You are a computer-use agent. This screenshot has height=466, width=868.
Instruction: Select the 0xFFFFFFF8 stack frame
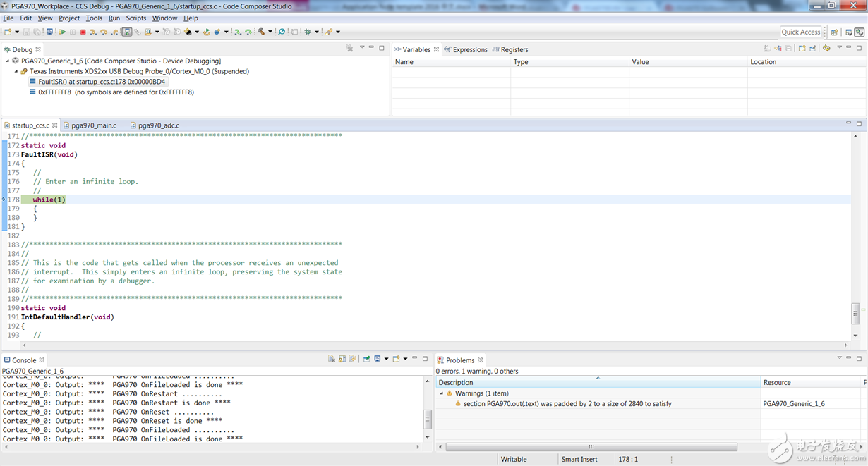111,92
